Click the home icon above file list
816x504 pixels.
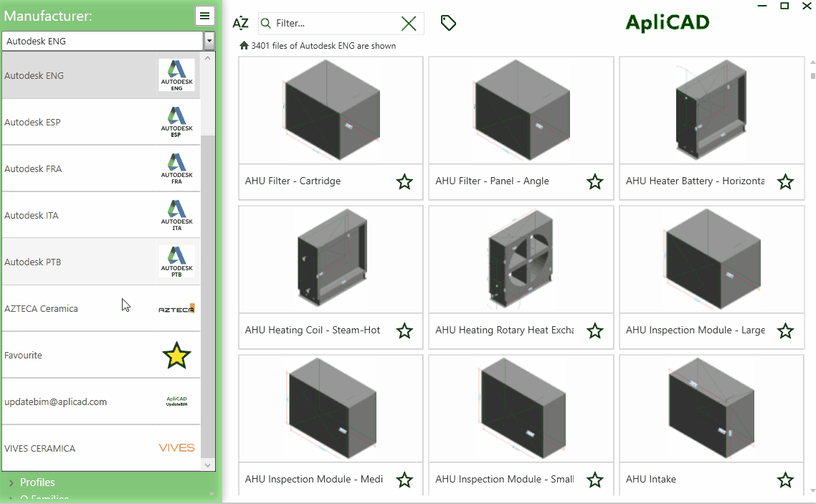(x=244, y=46)
